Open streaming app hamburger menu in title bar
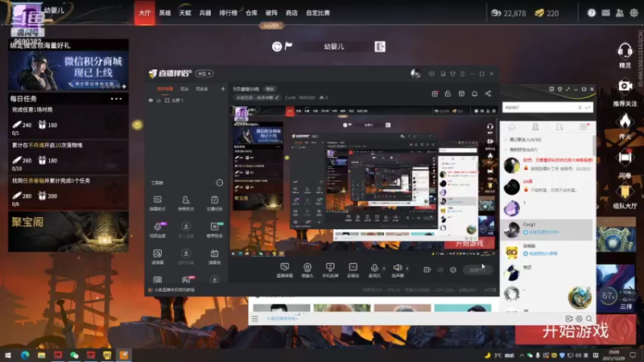Screen dimensions: 644x362 462,74
